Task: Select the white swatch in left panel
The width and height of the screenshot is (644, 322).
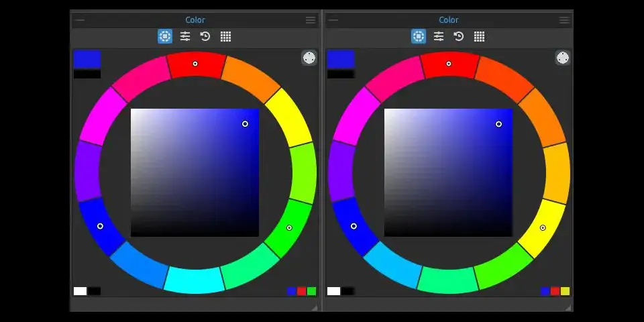Action: (80, 291)
